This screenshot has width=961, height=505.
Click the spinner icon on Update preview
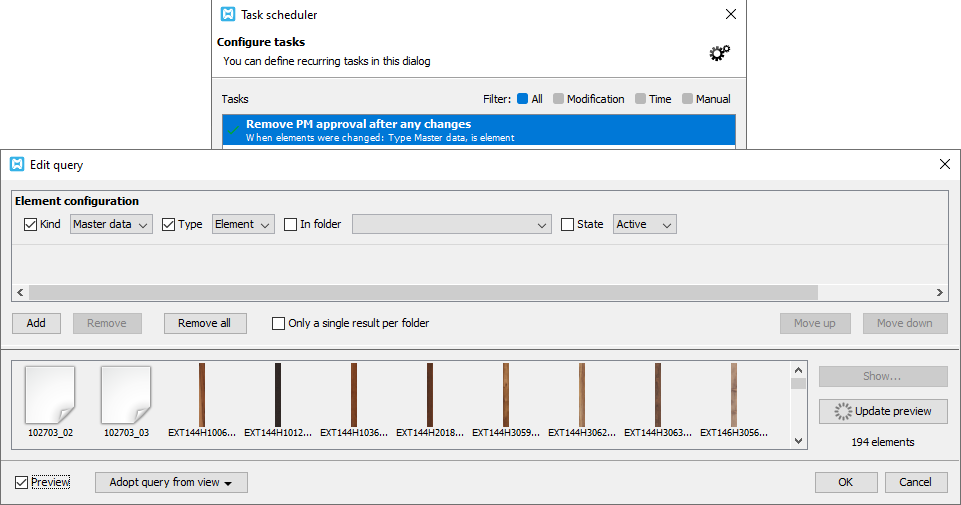coord(843,411)
